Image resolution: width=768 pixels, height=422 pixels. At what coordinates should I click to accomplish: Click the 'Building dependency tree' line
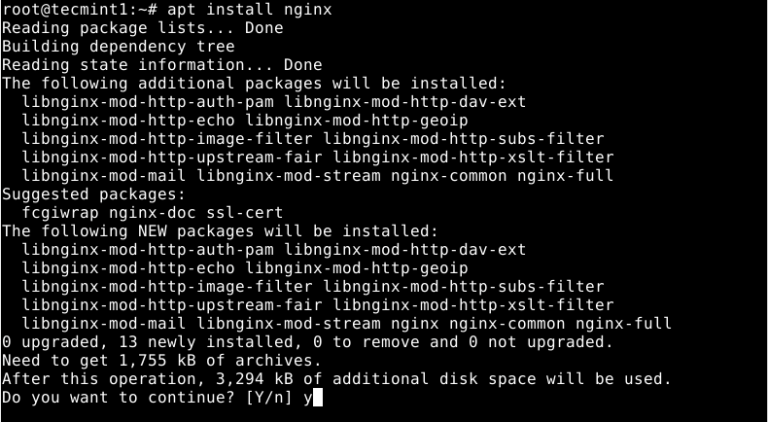coord(118,46)
